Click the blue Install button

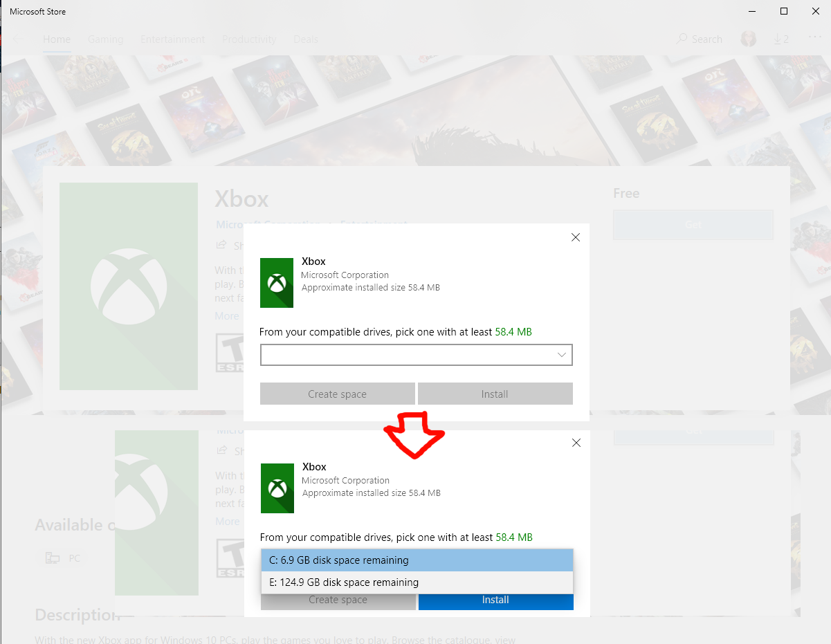point(496,600)
